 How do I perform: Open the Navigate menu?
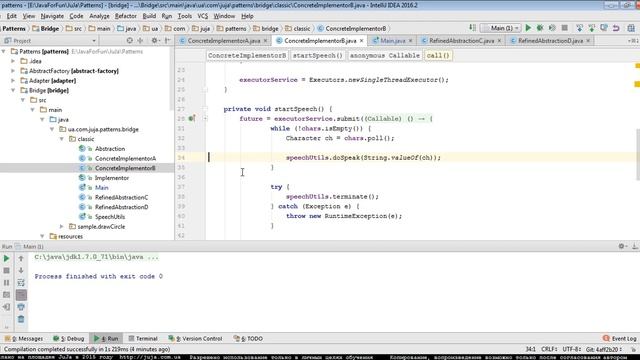coord(52,16)
